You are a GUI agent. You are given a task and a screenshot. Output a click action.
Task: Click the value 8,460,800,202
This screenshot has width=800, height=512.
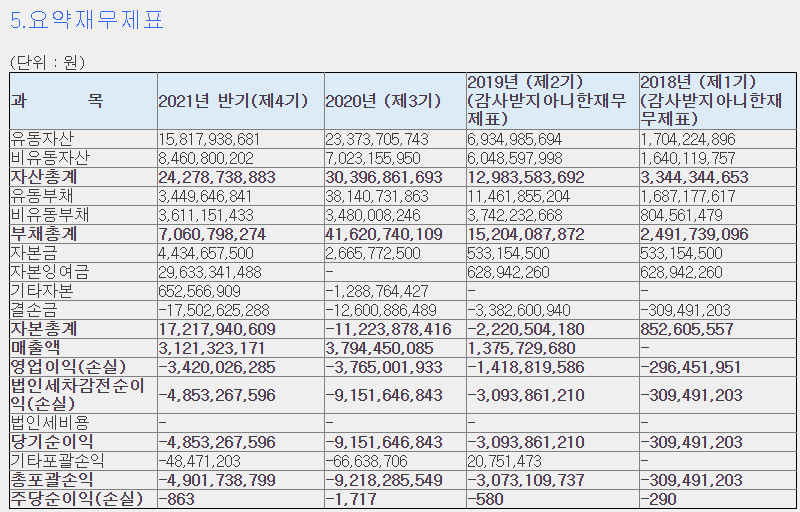coord(206,158)
